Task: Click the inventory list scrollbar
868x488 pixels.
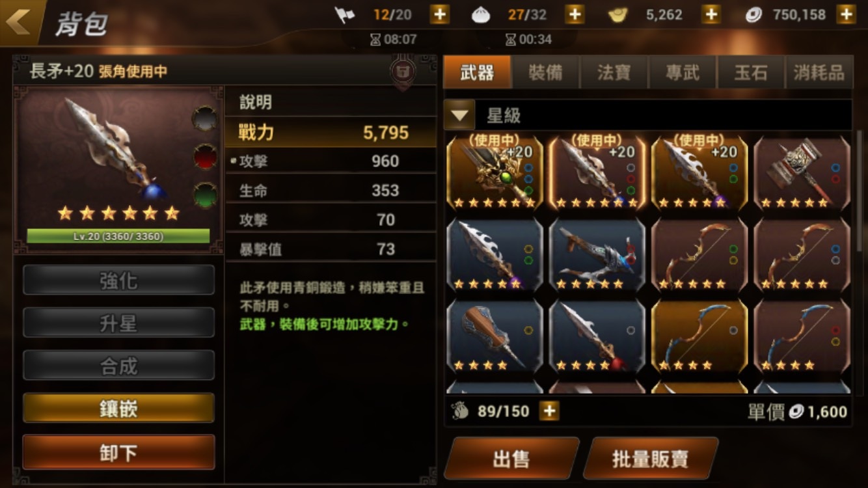Action: click(x=860, y=189)
